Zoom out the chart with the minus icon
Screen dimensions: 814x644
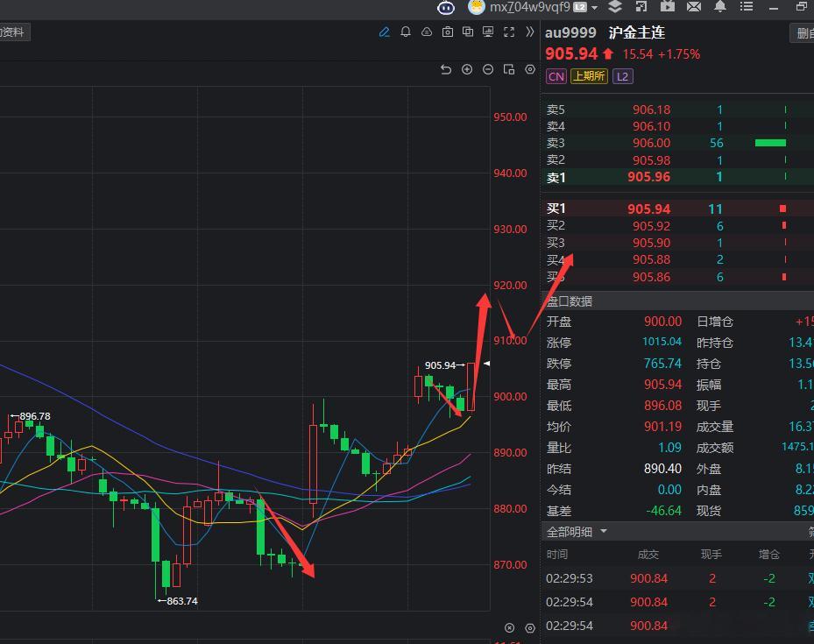[488, 69]
